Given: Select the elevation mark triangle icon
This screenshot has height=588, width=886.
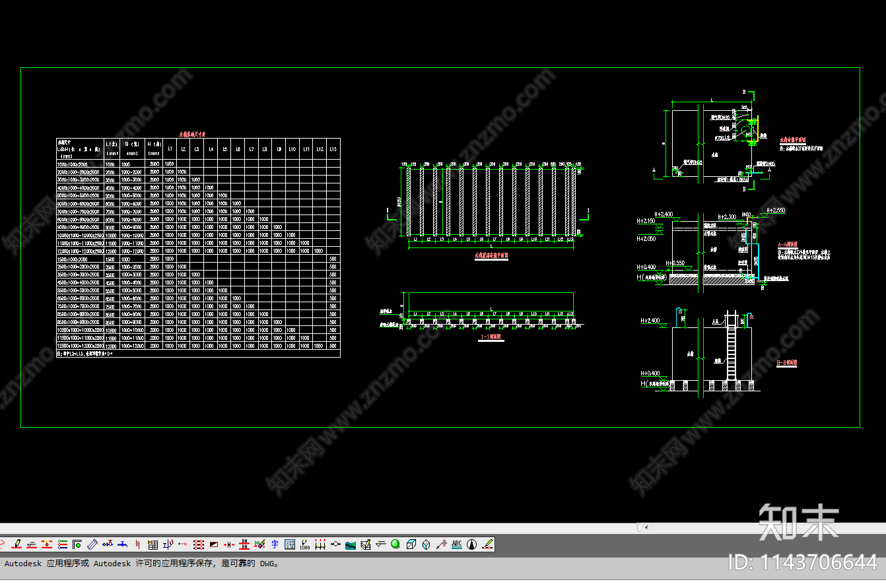Looking at the screenshot, I should tap(380, 544).
